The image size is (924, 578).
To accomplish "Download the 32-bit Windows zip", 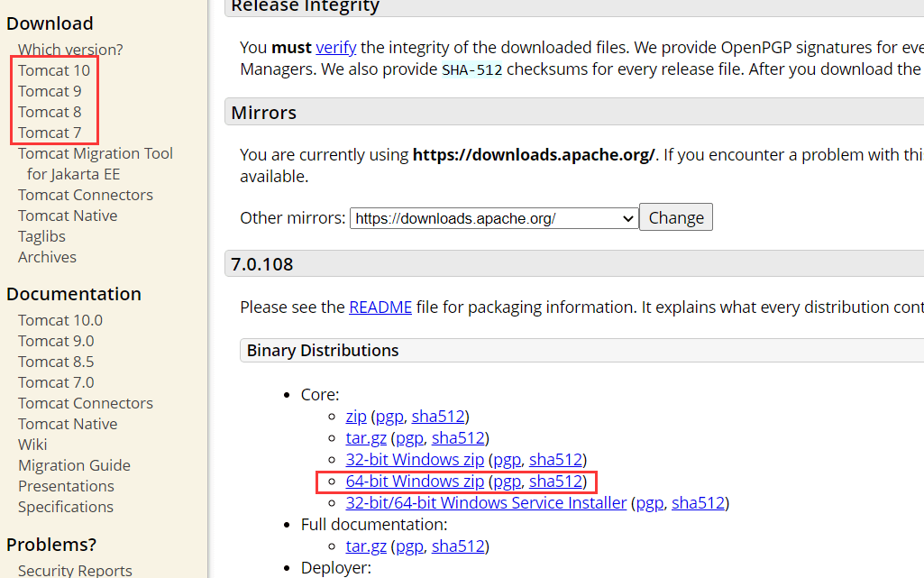I will (415, 460).
